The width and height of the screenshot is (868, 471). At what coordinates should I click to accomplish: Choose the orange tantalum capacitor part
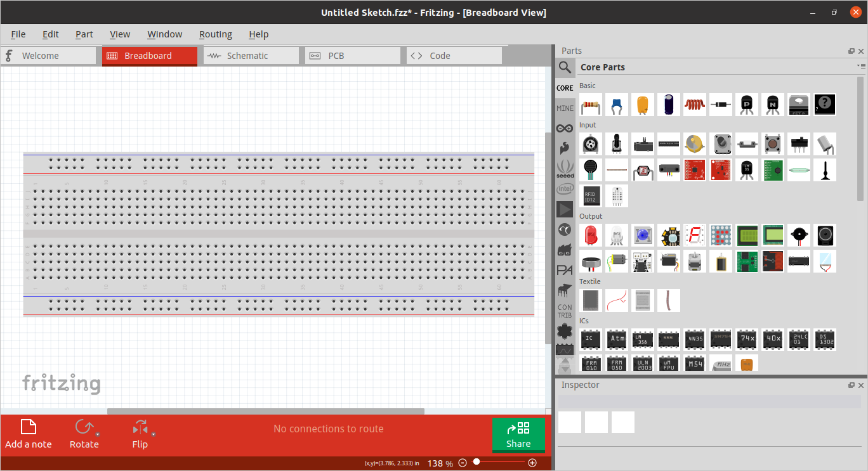(643, 105)
